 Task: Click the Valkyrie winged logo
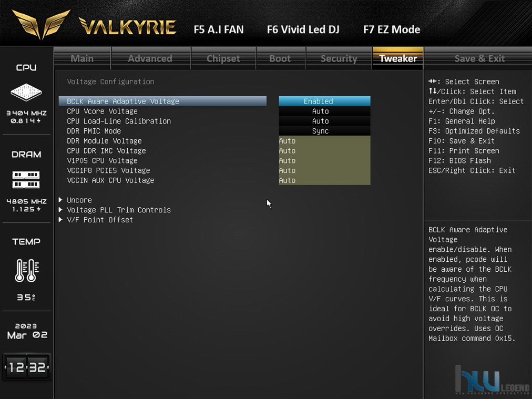point(41,24)
